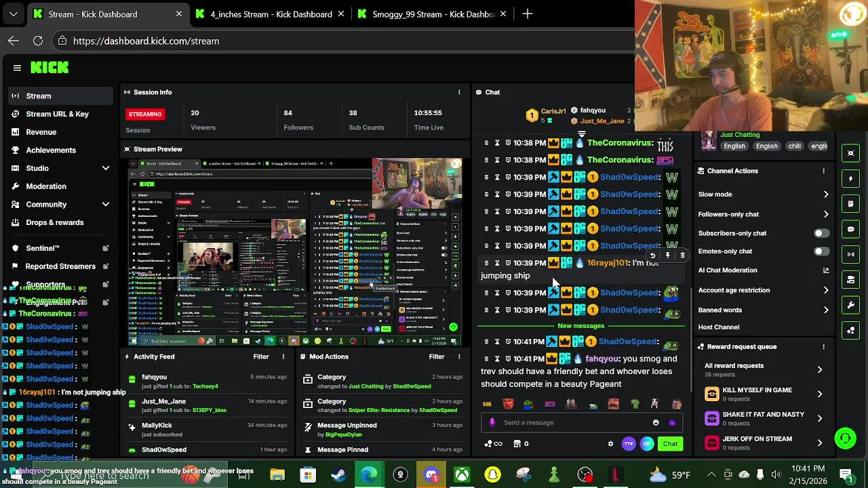Screen dimensions: 868x488
Task: Expand the Community sidebar section
Action: point(105,204)
